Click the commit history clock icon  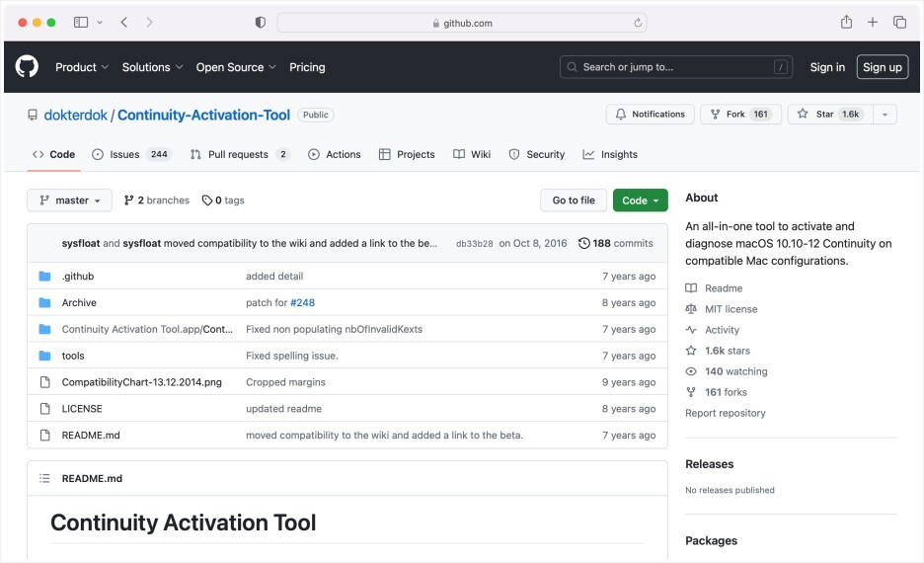pyautogui.click(x=583, y=243)
